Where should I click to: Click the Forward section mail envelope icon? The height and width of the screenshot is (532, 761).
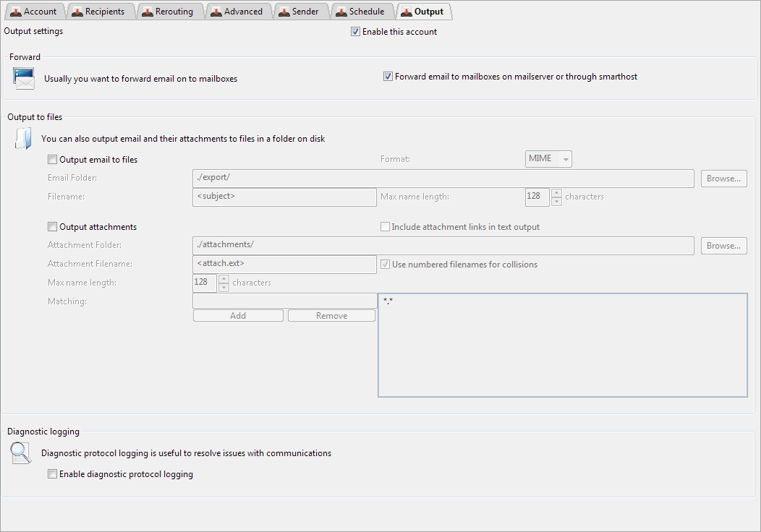coord(24,77)
